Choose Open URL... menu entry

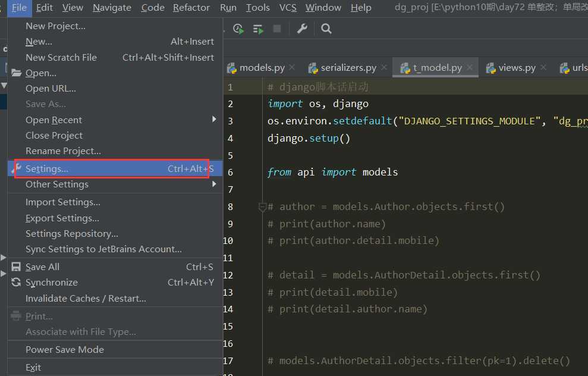pyautogui.click(x=115, y=89)
